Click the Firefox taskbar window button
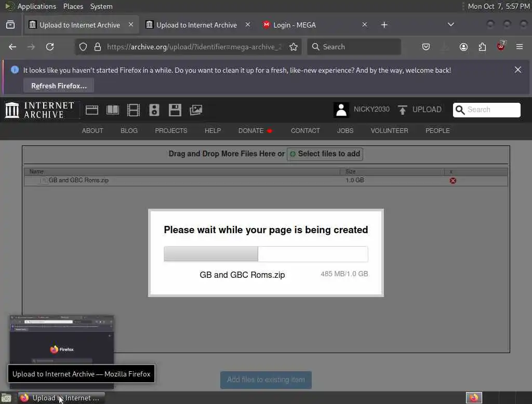 pyautogui.click(x=61, y=398)
